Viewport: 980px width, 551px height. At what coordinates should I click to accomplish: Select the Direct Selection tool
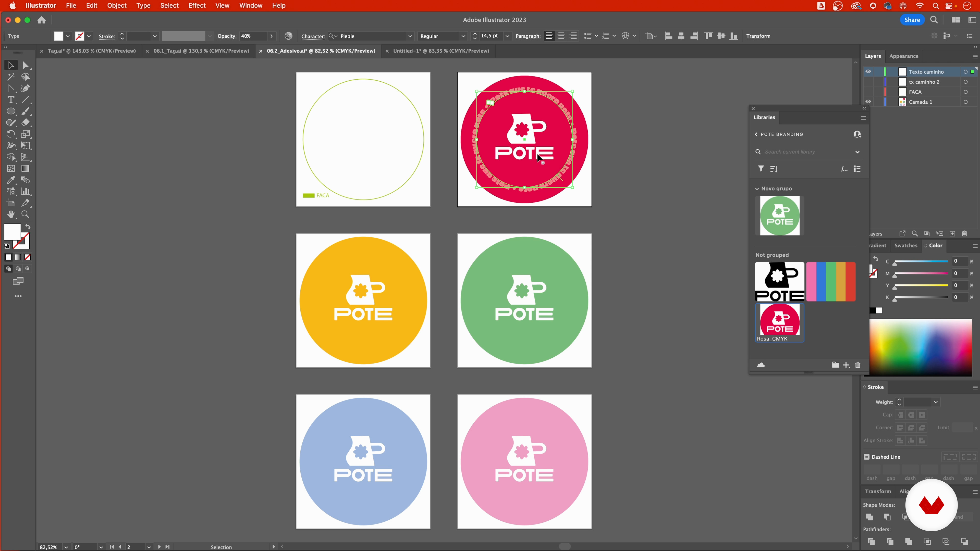coord(26,65)
